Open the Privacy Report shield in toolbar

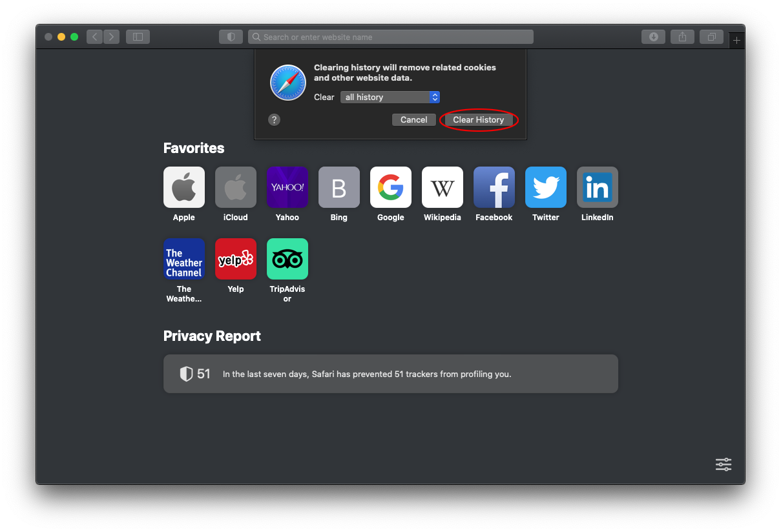click(231, 37)
